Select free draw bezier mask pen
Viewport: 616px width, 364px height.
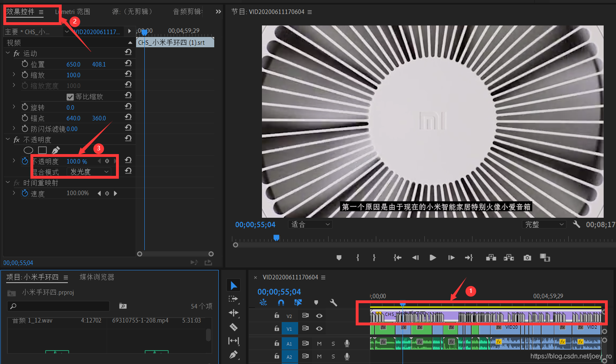click(56, 150)
